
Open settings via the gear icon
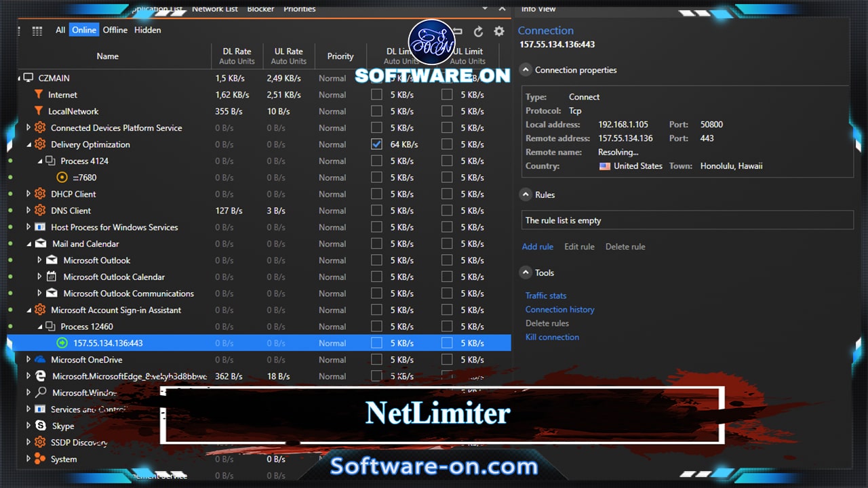click(x=499, y=31)
